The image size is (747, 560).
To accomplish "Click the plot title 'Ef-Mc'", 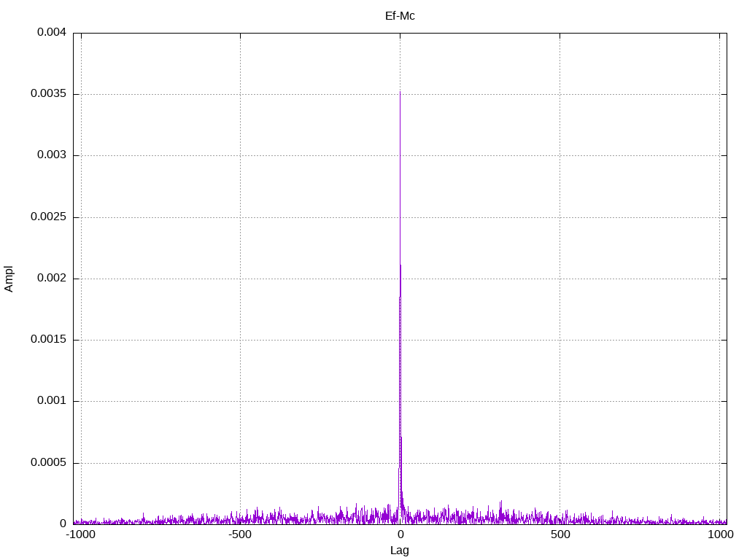I will click(400, 16).
